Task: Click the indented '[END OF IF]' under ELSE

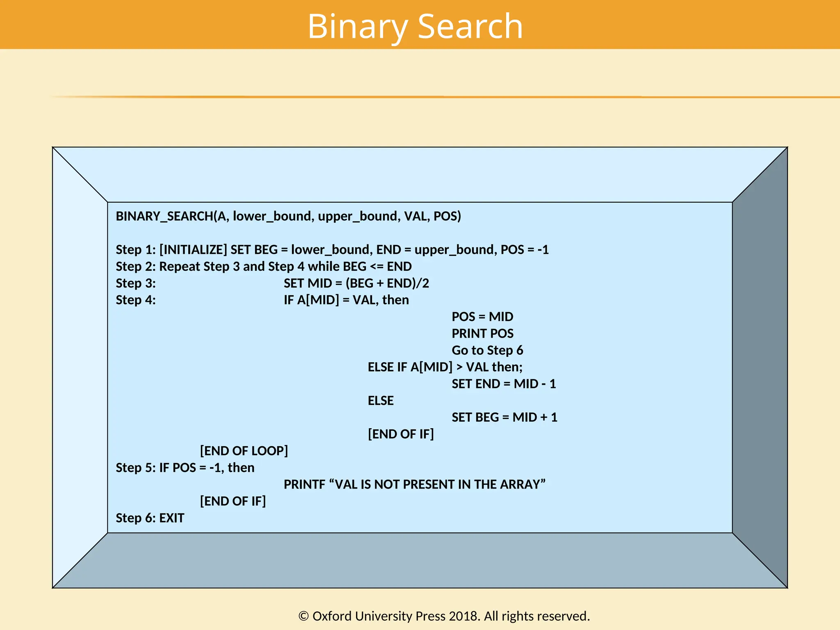Action: pos(401,434)
